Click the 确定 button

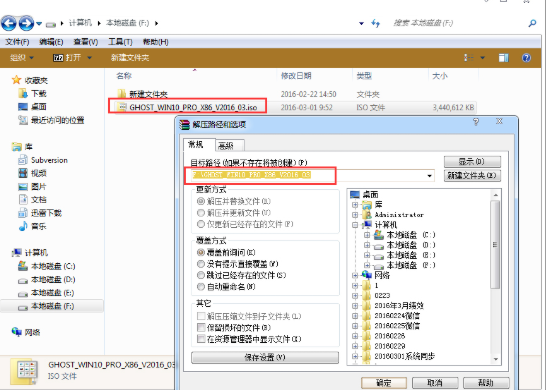point(384,383)
